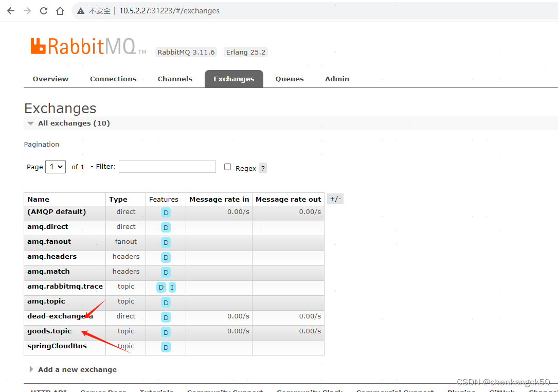Click the Features column header
Image resolution: width=558 pixels, height=392 pixels.
(164, 200)
